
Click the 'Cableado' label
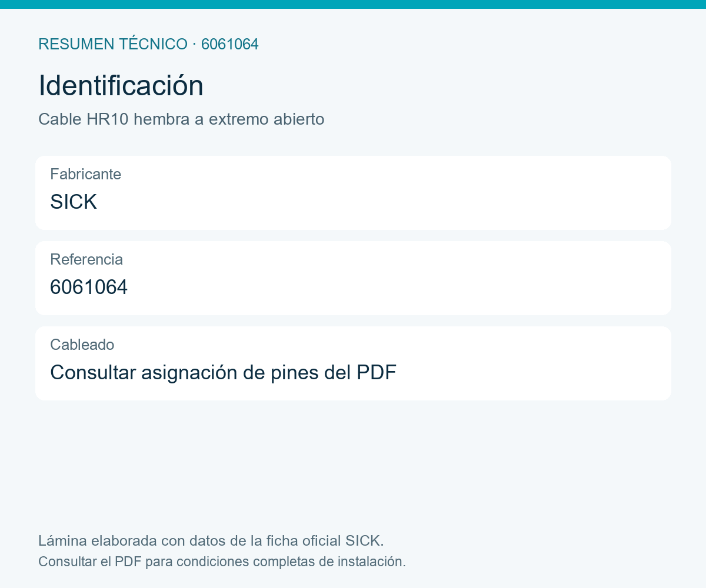(82, 345)
